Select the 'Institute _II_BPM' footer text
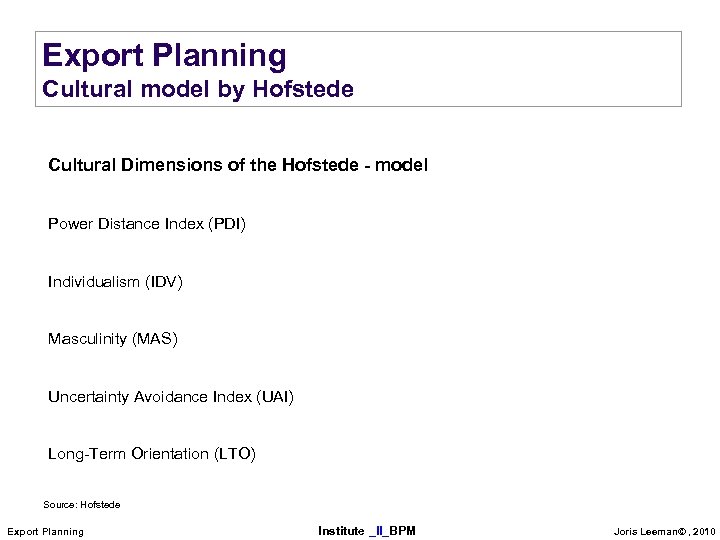Image resolution: width=720 pixels, height=540 pixels. point(367,531)
